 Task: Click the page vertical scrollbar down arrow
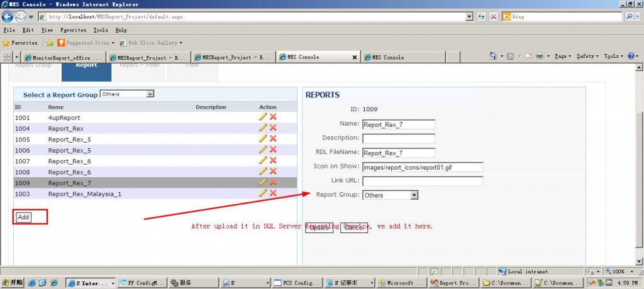coord(639,261)
